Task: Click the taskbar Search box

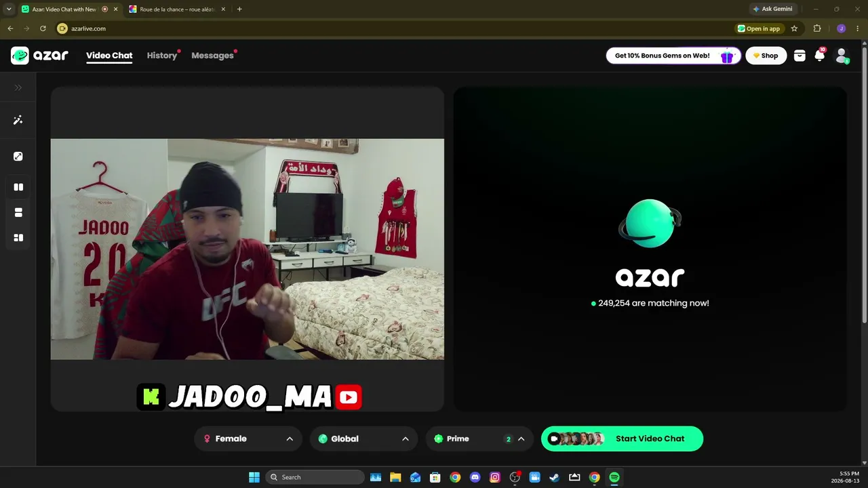Action: click(315, 477)
